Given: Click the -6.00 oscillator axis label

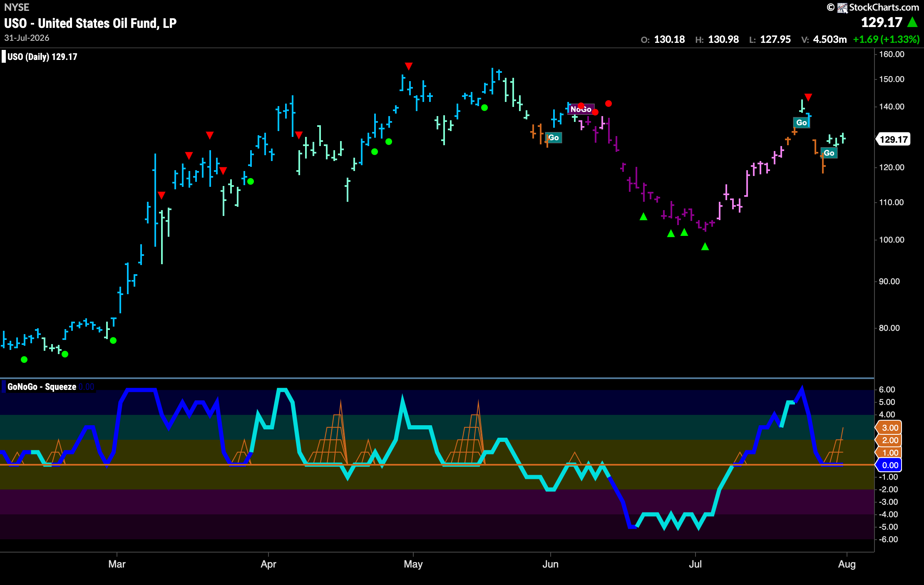Looking at the screenshot, I should 888,539.
